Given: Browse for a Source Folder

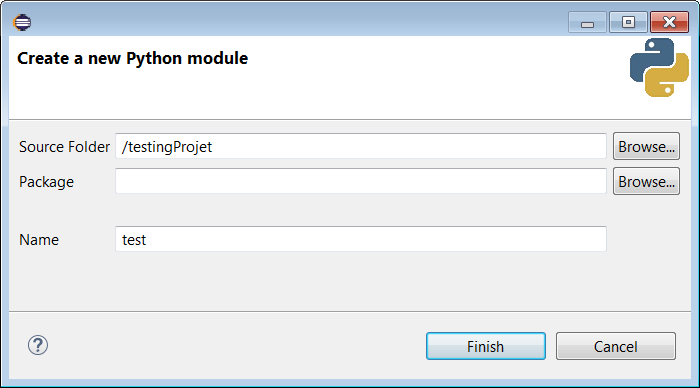Looking at the screenshot, I should pos(646,146).
